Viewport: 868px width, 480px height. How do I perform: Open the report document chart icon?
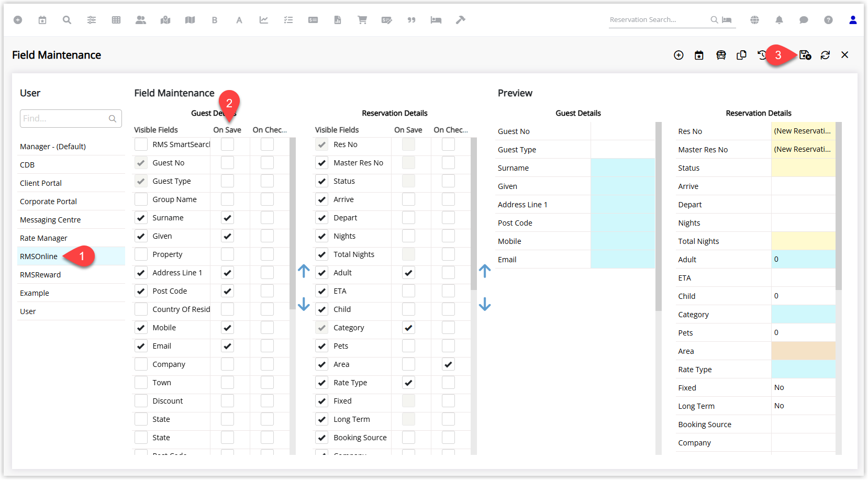tap(338, 20)
